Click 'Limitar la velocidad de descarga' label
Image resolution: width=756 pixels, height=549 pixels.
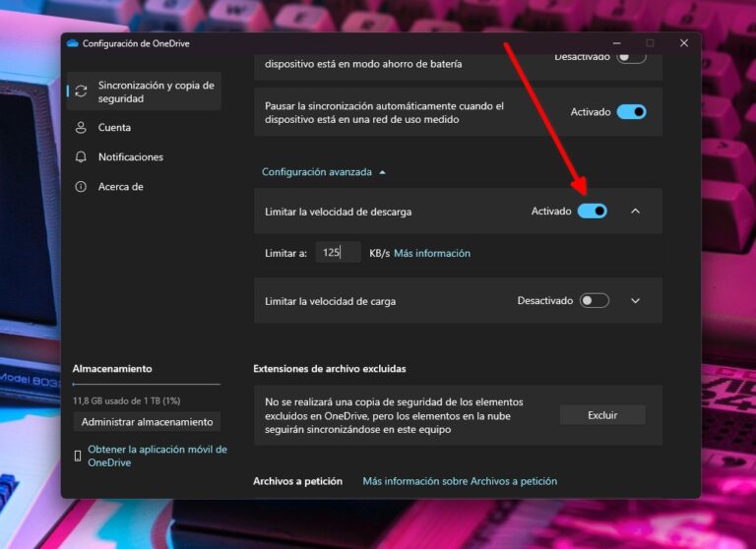[338, 212]
